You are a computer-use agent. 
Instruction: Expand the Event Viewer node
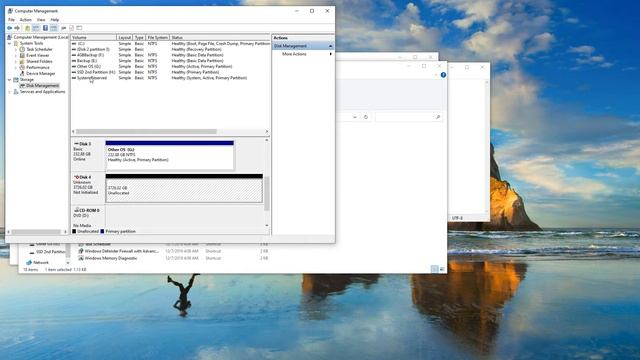16,56
